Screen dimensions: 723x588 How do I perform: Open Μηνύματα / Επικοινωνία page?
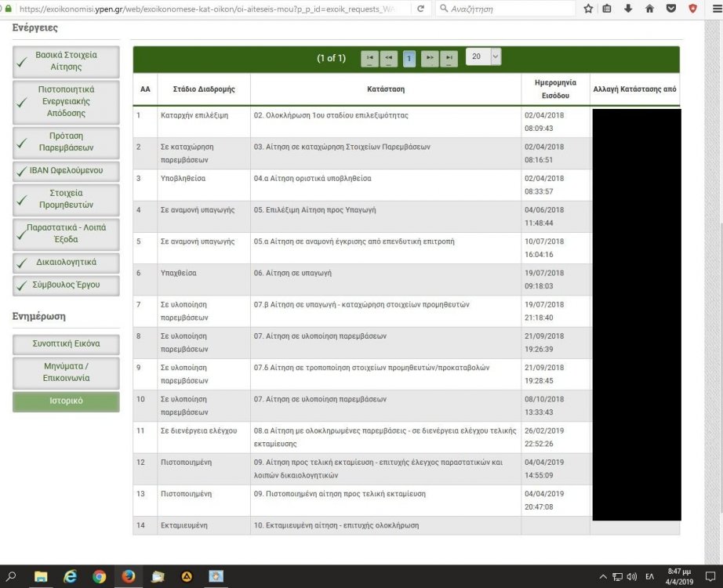coord(66,372)
